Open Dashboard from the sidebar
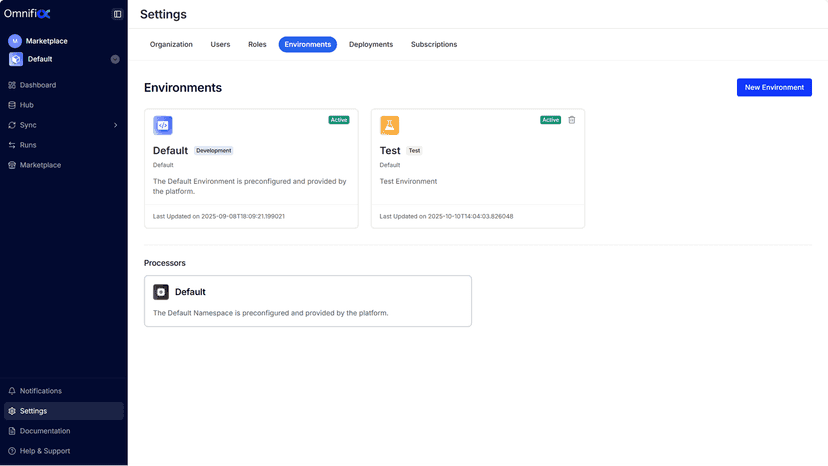The height and width of the screenshot is (466, 828). pyautogui.click(x=37, y=85)
